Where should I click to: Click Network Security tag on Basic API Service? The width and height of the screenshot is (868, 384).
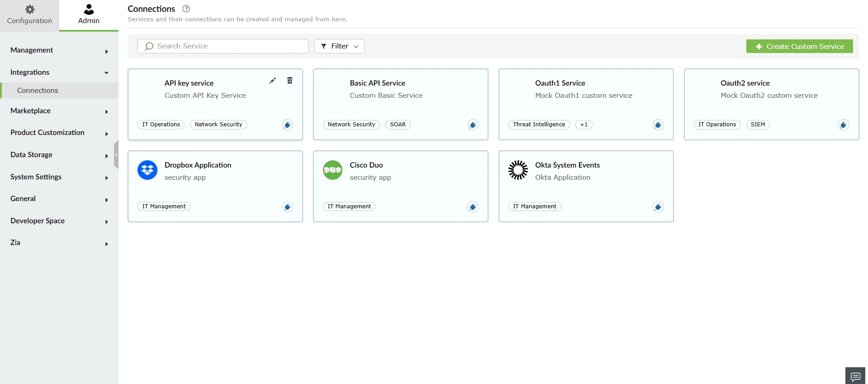point(351,125)
